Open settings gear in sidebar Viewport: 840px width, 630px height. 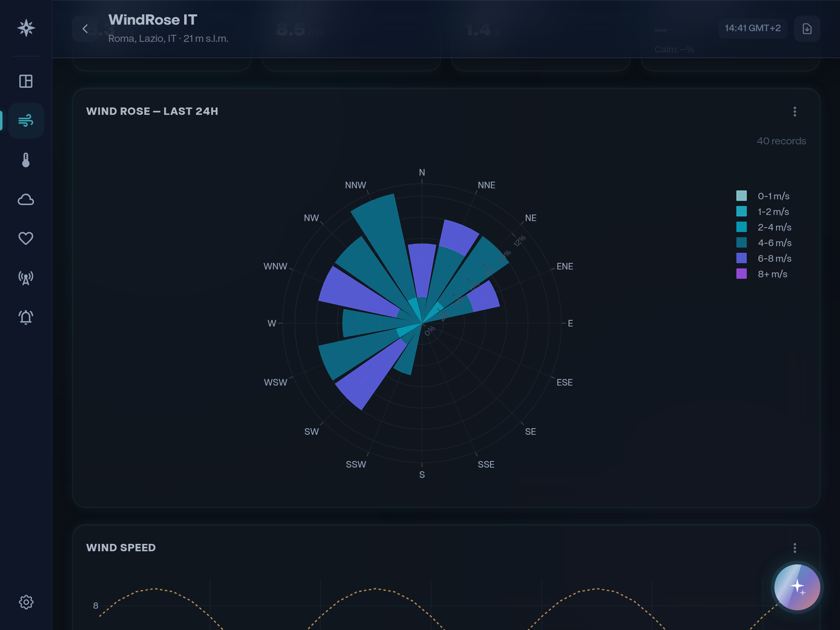[26, 602]
